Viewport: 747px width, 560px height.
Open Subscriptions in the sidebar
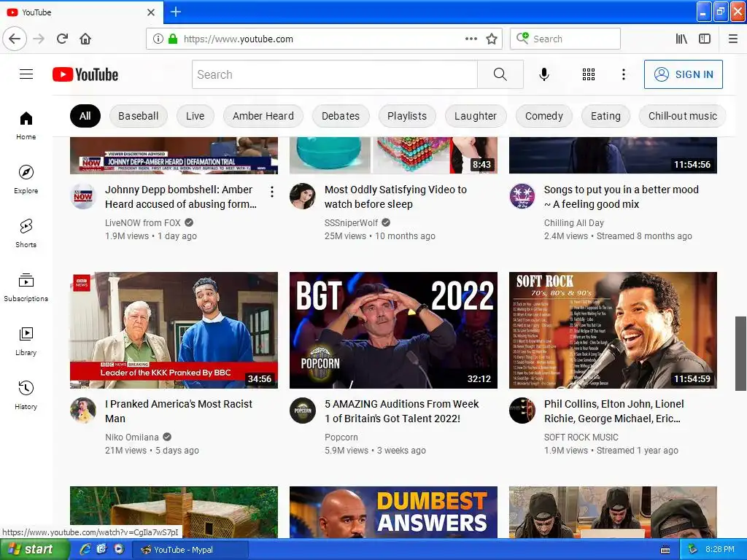[26, 287]
